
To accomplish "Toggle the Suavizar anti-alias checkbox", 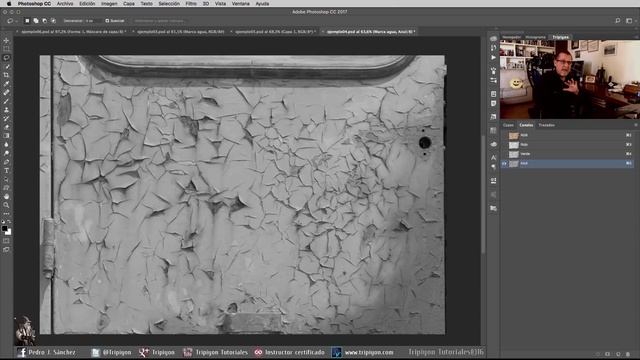I will [x=107, y=20].
